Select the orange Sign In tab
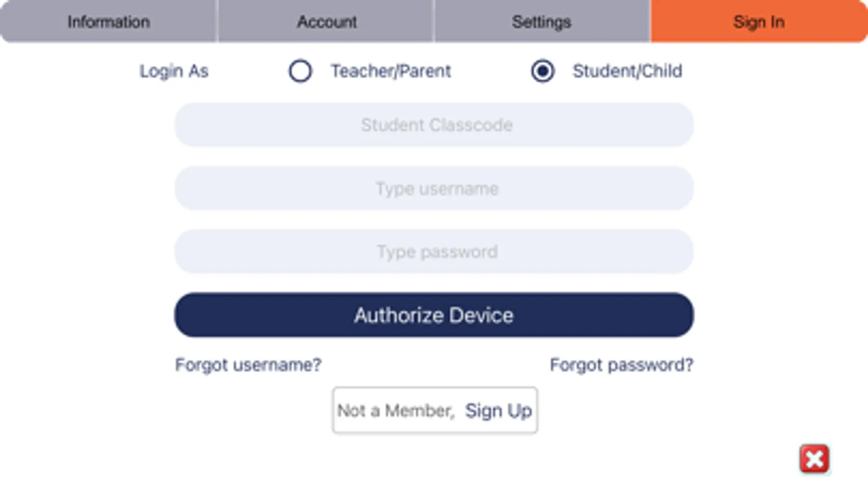The width and height of the screenshot is (868, 489). pyautogui.click(x=758, y=22)
